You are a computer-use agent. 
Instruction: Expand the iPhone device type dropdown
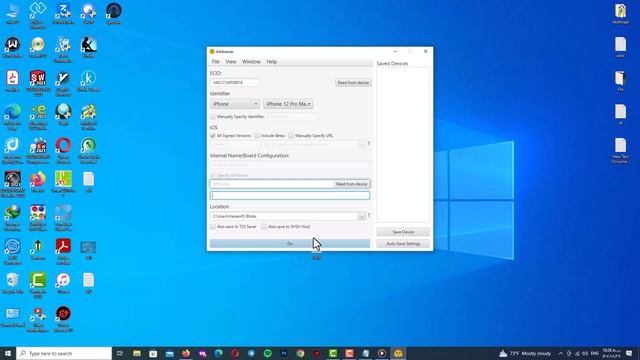click(x=235, y=104)
